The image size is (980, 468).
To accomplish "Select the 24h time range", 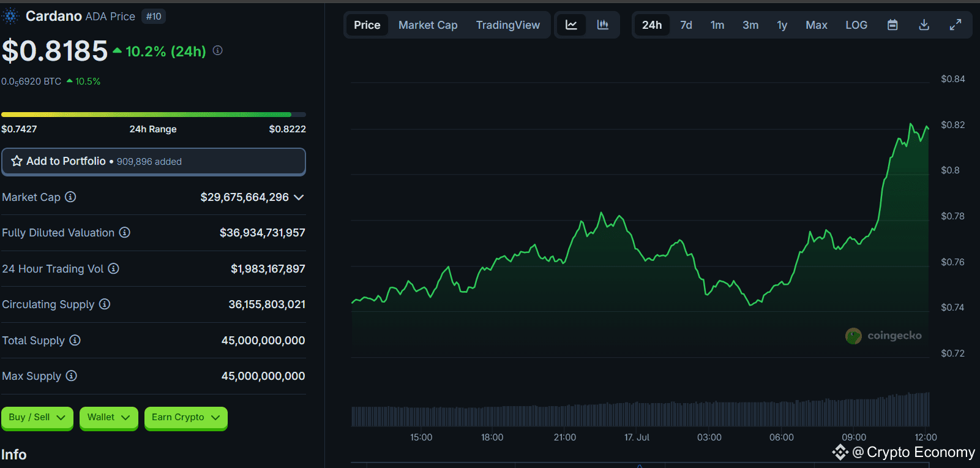I will pyautogui.click(x=652, y=25).
